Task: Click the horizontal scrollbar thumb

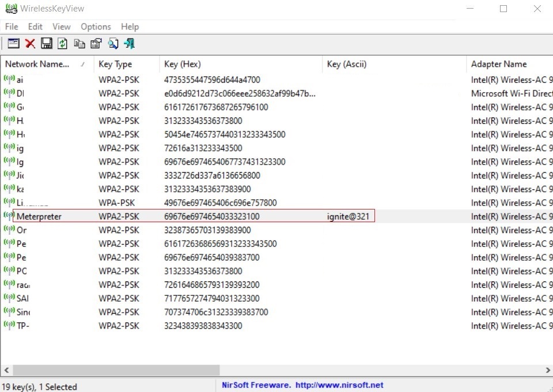Action: coord(116,370)
